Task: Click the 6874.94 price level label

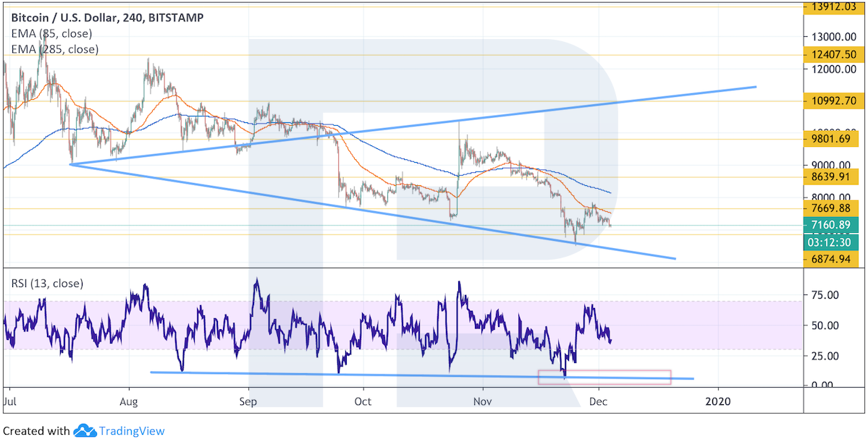Action: 833,259
